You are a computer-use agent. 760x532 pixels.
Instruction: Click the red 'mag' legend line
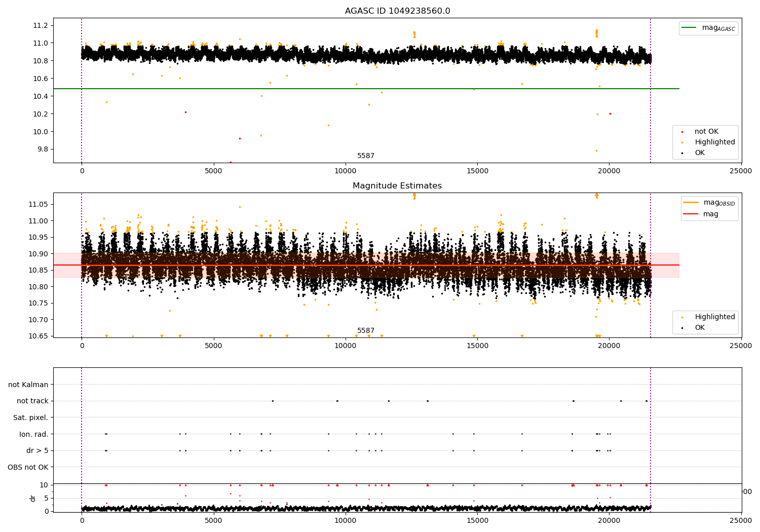coord(691,214)
